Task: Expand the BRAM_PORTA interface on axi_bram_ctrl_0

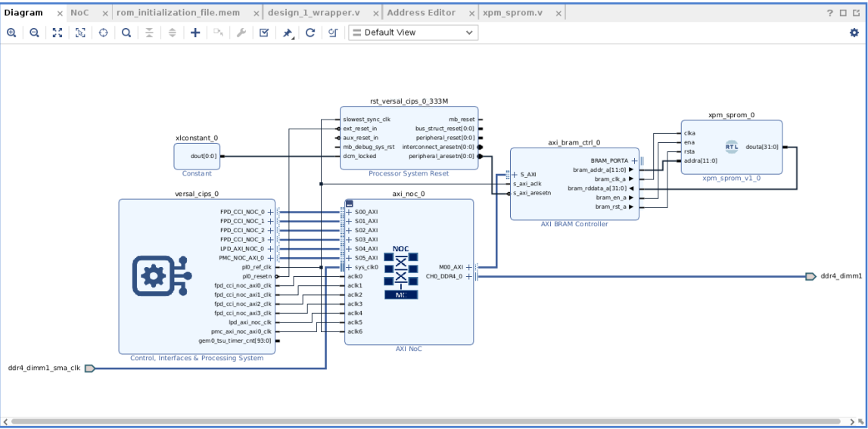Action: [634, 160]
